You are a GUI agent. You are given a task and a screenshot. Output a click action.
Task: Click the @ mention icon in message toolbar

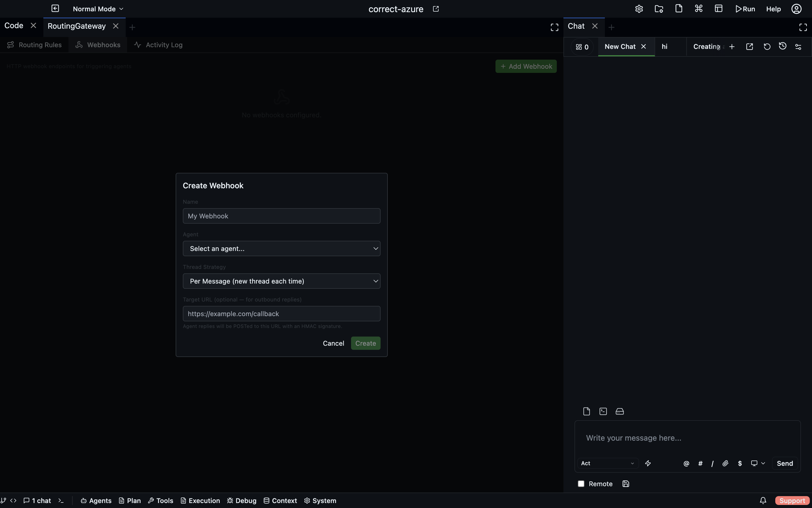click(686, 463)
